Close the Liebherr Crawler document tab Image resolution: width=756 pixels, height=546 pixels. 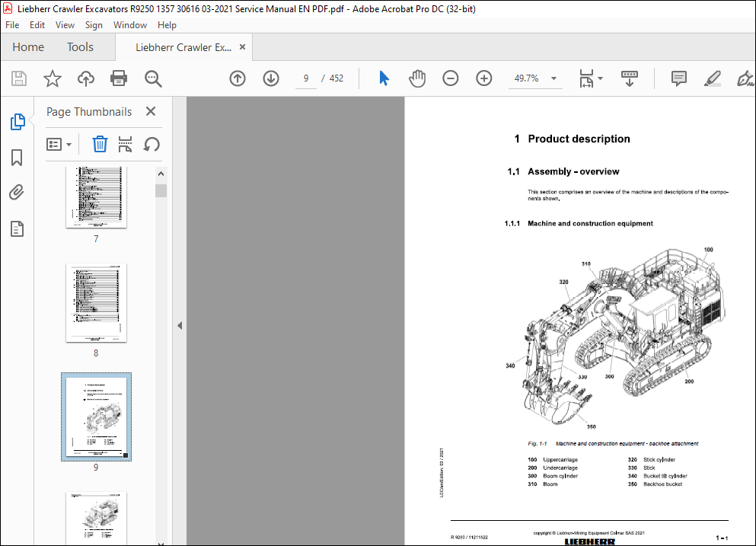click(243, 46)
